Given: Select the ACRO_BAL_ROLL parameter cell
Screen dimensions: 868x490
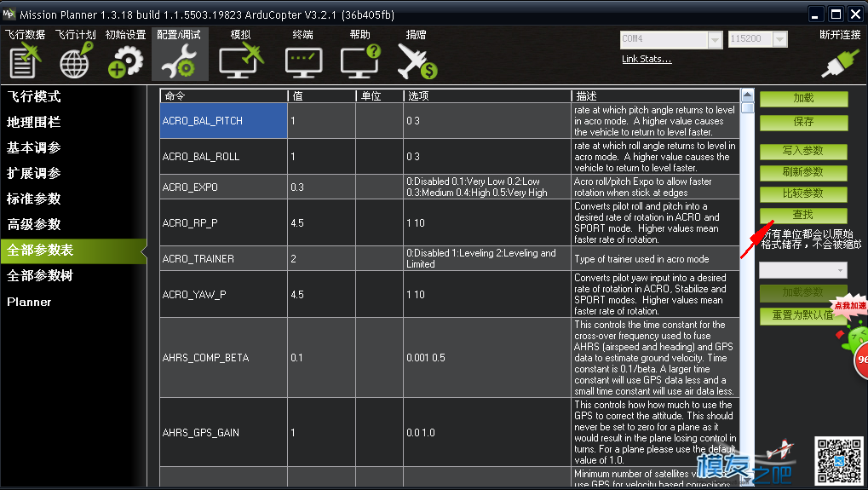Looking at the screenshot, I should click(x=224, y=157).
